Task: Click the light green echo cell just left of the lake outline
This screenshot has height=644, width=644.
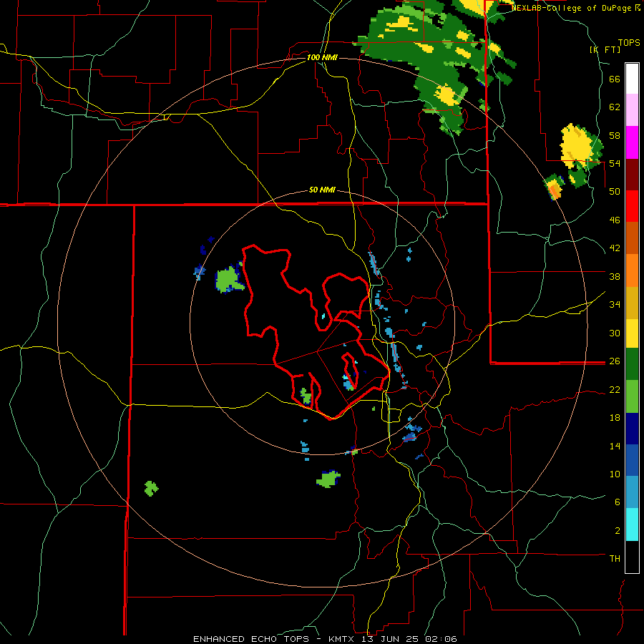Action: point(227,280)
